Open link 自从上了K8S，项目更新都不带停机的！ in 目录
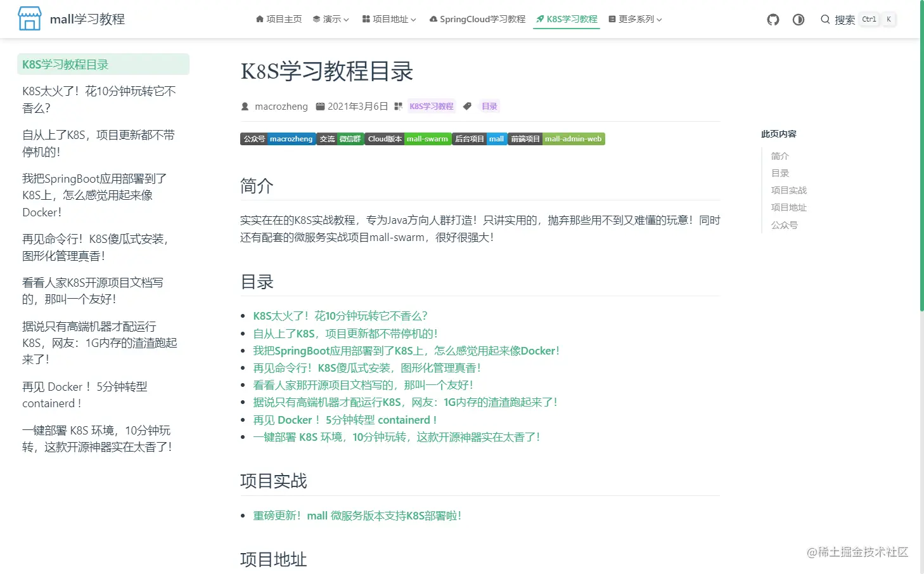 [345, 334]
